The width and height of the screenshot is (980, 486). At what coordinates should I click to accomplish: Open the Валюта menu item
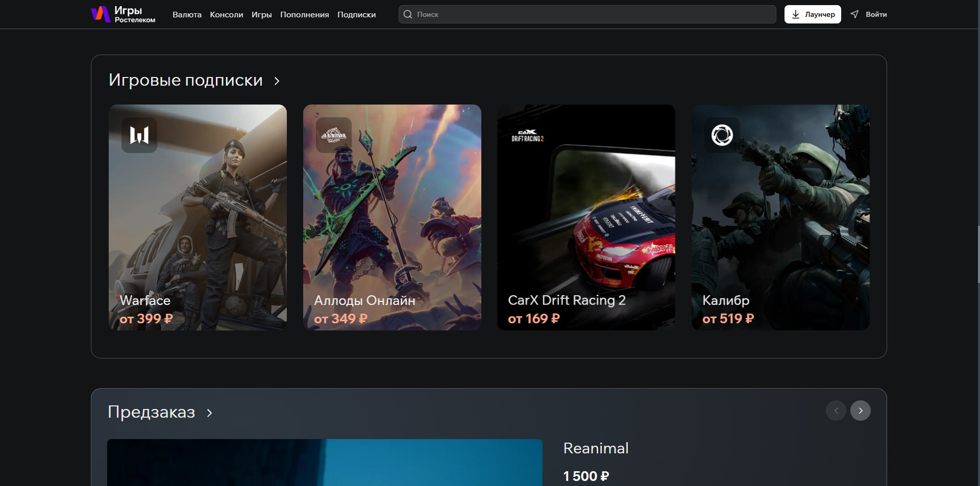click(x=187, y=15)
